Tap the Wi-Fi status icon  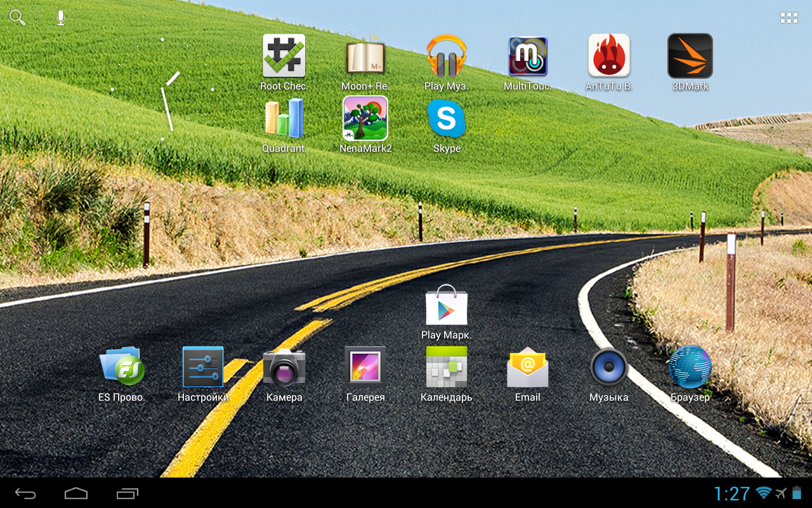pyautogui.click(x=764, y=493)
